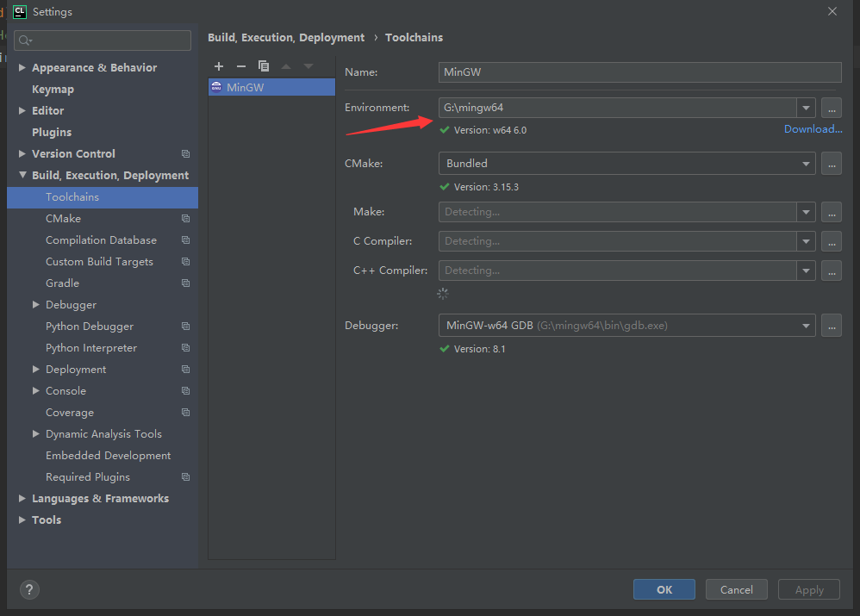860x616 pixels.
Task: Expand the Languages & Frameworks section
Action: (x=22, y=498)
